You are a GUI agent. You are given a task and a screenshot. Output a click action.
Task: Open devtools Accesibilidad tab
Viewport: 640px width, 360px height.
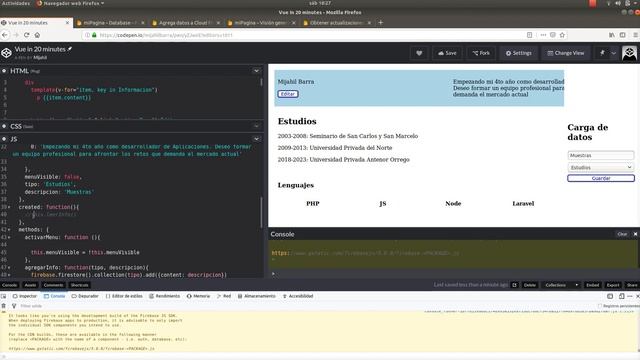pos(298,296)
